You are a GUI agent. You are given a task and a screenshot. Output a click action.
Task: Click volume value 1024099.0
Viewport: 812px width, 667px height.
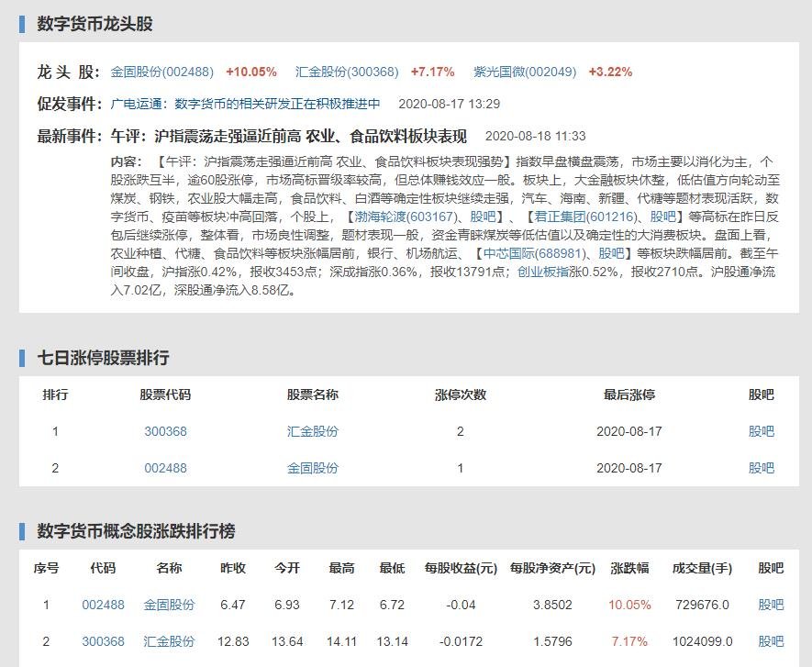click(x=702, y=641)
